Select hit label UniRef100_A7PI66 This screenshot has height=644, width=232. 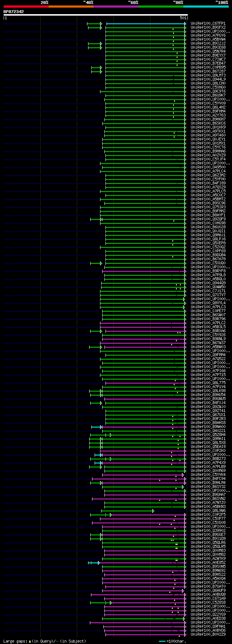pos(208,371)
